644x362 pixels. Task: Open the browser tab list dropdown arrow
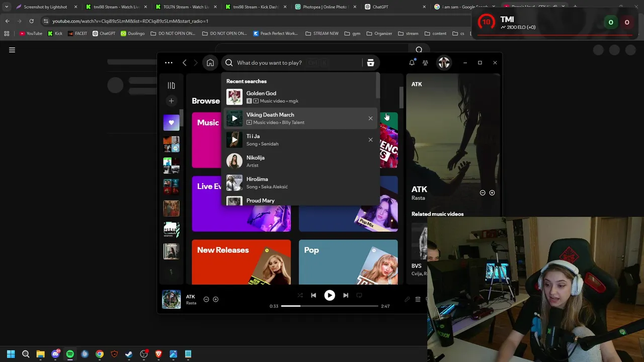[7, 7]
